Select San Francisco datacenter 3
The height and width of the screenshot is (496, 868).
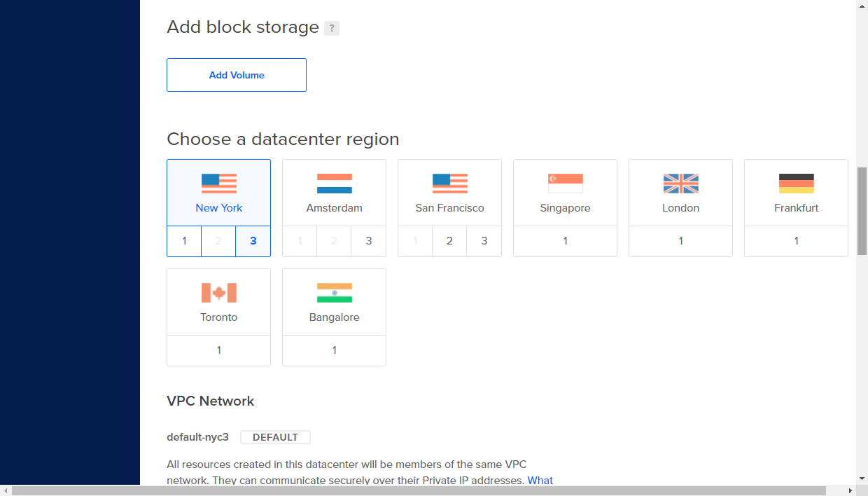tap(484, 241)
